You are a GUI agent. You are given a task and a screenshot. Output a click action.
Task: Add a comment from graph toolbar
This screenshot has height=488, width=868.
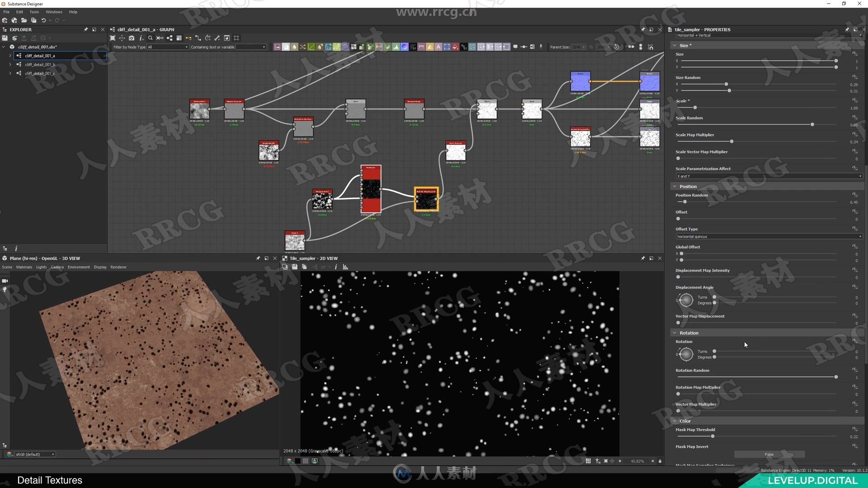[x=515, y=47]
